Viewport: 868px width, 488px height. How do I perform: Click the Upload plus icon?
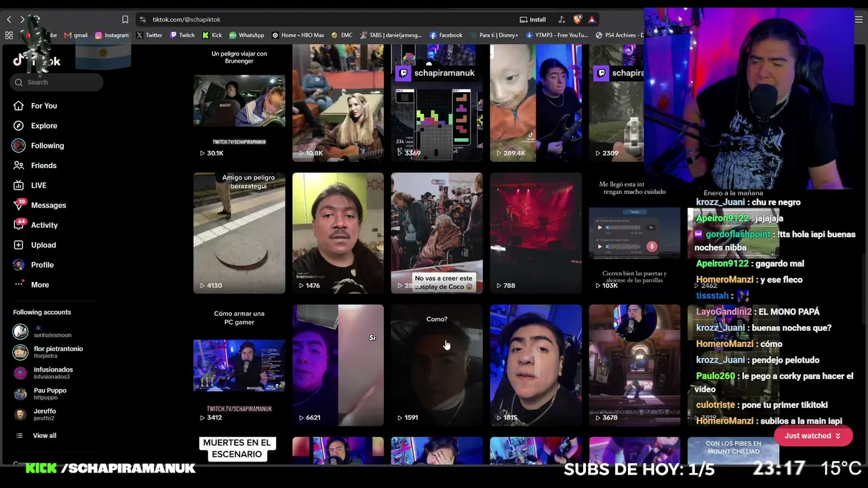tap(18, 245)
